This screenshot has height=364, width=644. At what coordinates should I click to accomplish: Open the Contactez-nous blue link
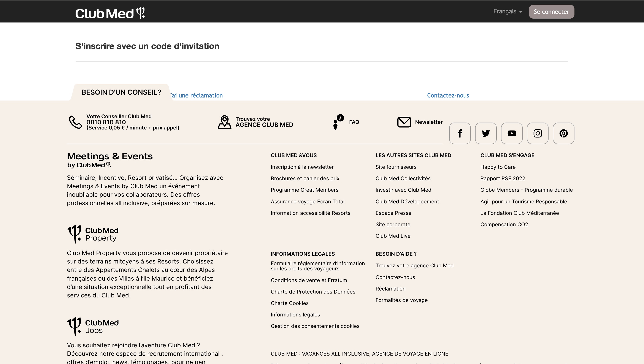[448, 95]
